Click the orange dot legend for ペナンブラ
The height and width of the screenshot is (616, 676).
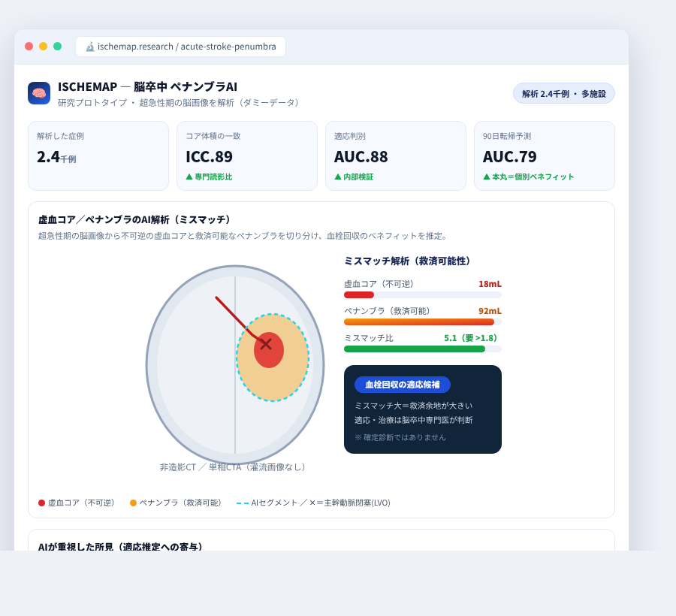pyautogui.click(x=133, y=503)
